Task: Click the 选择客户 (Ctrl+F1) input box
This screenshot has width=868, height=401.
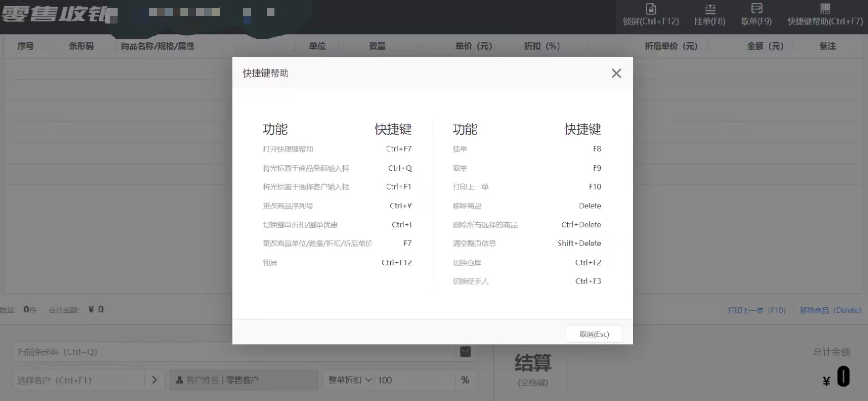Action: coord(78,380)
